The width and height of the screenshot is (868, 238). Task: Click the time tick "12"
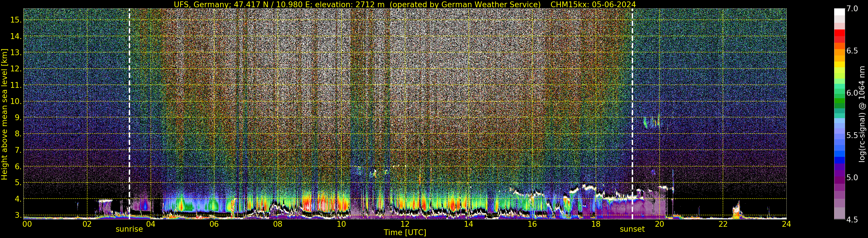[405, 224]
